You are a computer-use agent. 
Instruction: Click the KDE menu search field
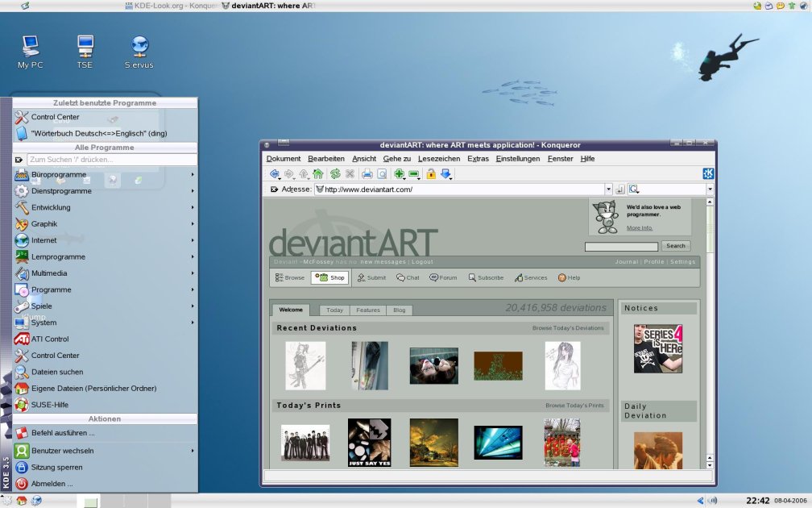[x=112, y=160]
